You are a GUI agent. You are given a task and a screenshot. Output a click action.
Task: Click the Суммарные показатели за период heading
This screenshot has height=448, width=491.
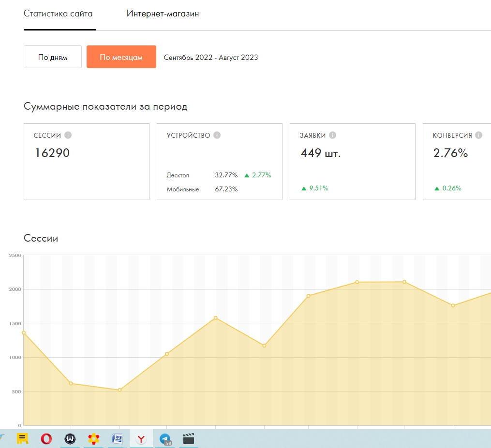pos(105,107)
